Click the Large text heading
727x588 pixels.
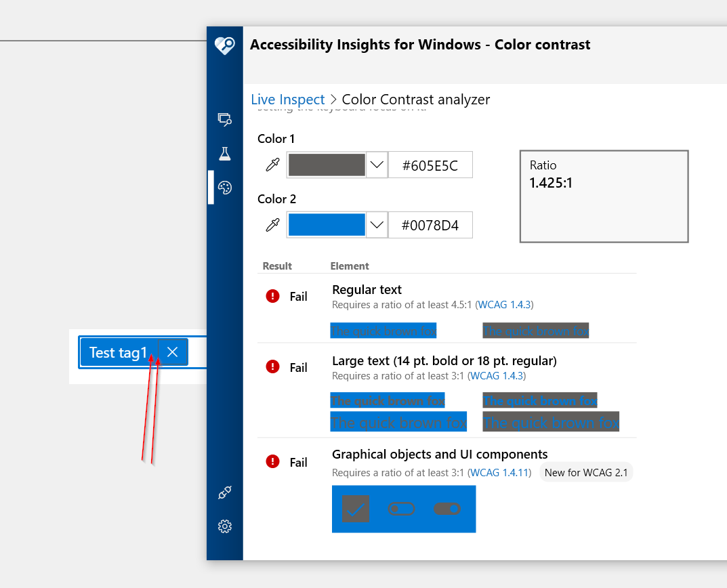(x=444, y=360)
